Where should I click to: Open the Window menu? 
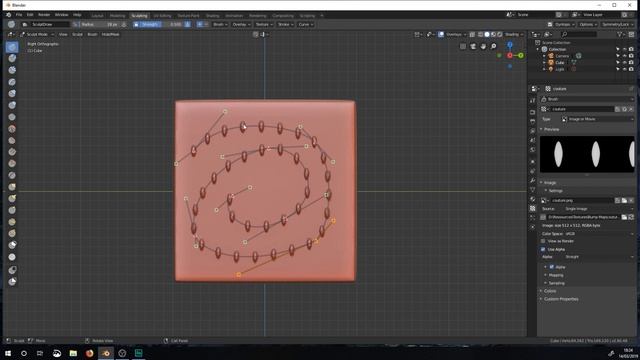coord(62,15)
